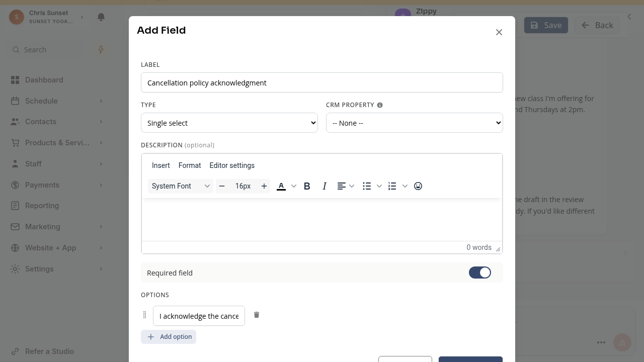Screen dimensions: 644x362
Task: Decrease the font size with minus
Action: click(222, 186)
